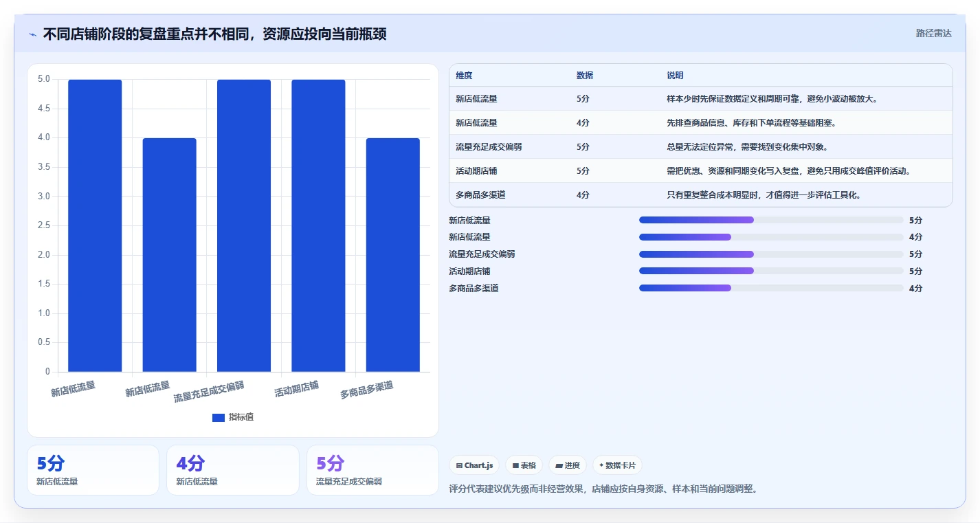Click the 表格 tag
Screen dimensions: 980x523
coord(524,465)
